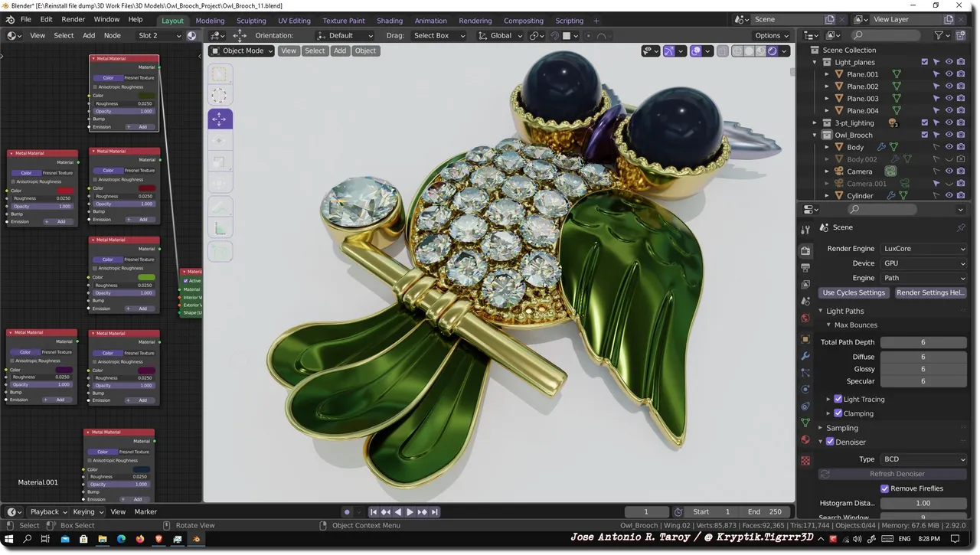Open the World properties tab
980x555 pixels.
click(805, 318)
